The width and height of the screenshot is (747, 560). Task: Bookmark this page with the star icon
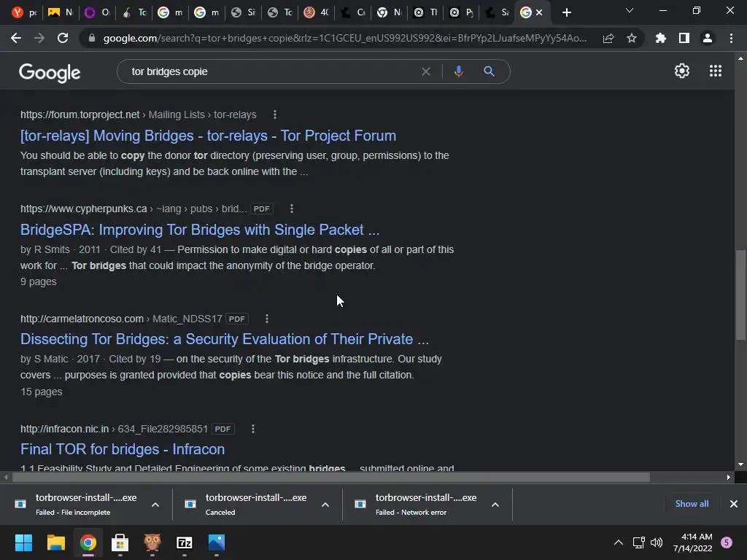point(632,38)
